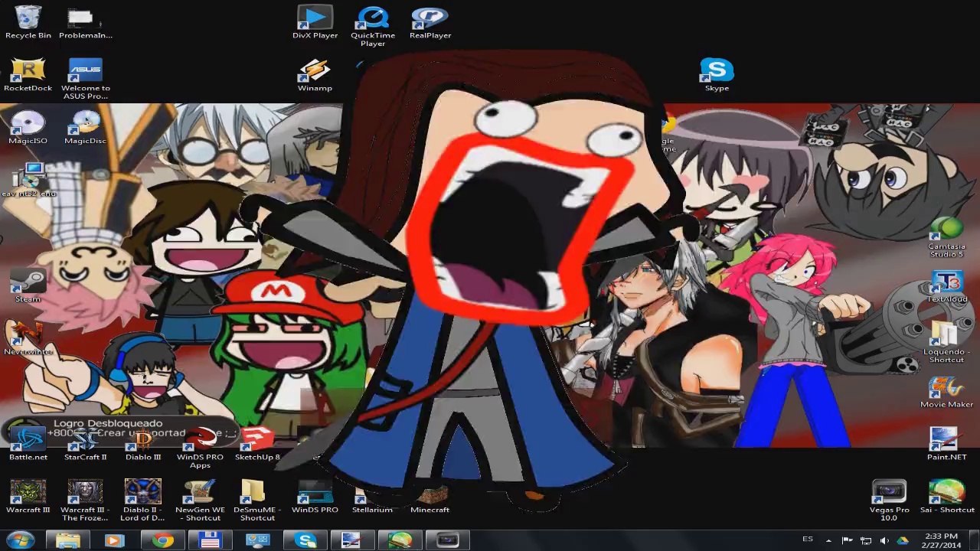Screen dimensions: 980x551
Task: Open the RocketDock desktop shortcut
Action: 28,75
